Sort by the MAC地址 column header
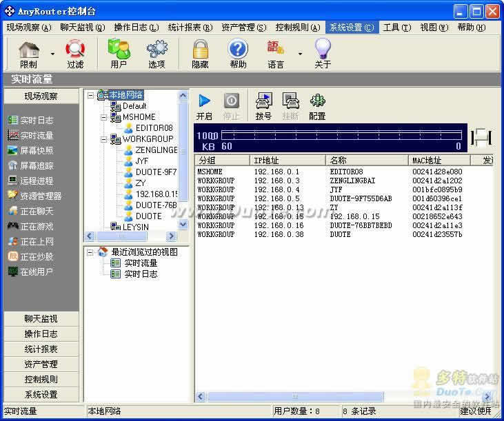 tap(439, 161)
